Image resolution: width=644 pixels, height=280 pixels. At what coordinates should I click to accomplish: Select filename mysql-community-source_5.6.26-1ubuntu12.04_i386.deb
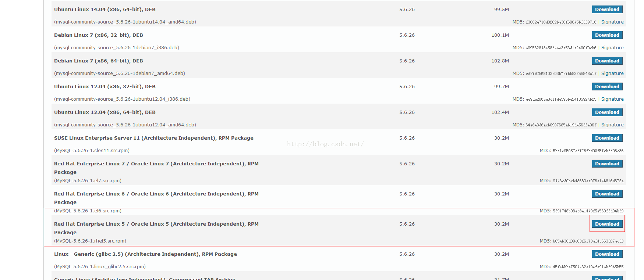click(x=122, y=99)
